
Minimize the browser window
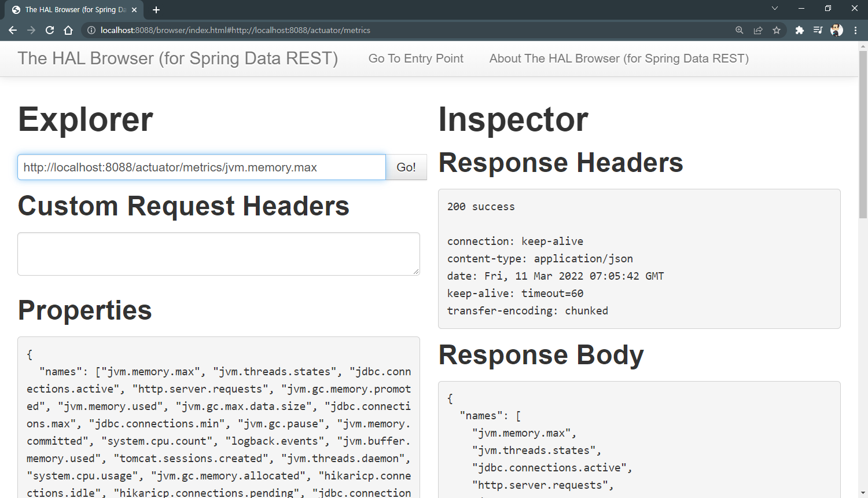click(801, 8)
